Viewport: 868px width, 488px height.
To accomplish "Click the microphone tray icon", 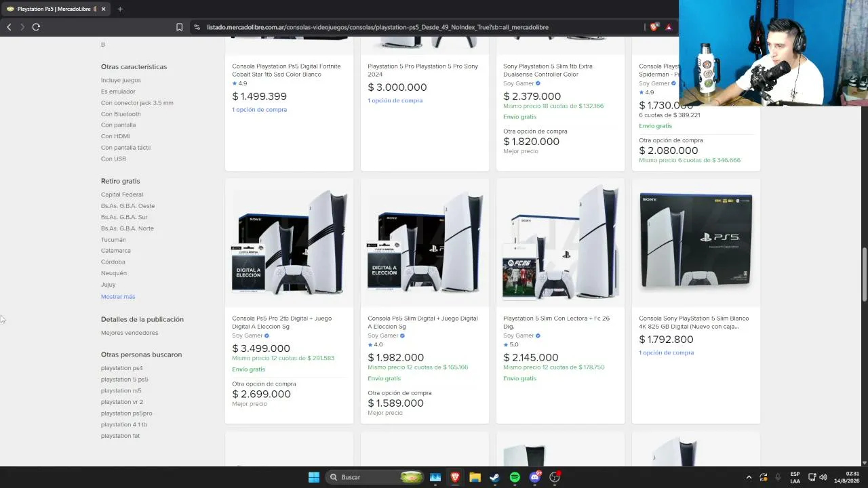I will [x=778, y=477].
